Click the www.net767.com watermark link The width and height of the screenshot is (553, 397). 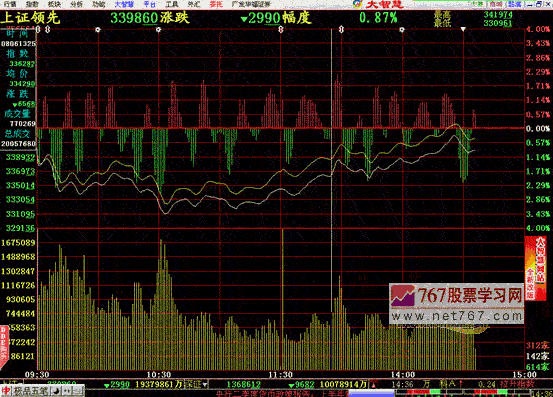(x=457, y=316)
